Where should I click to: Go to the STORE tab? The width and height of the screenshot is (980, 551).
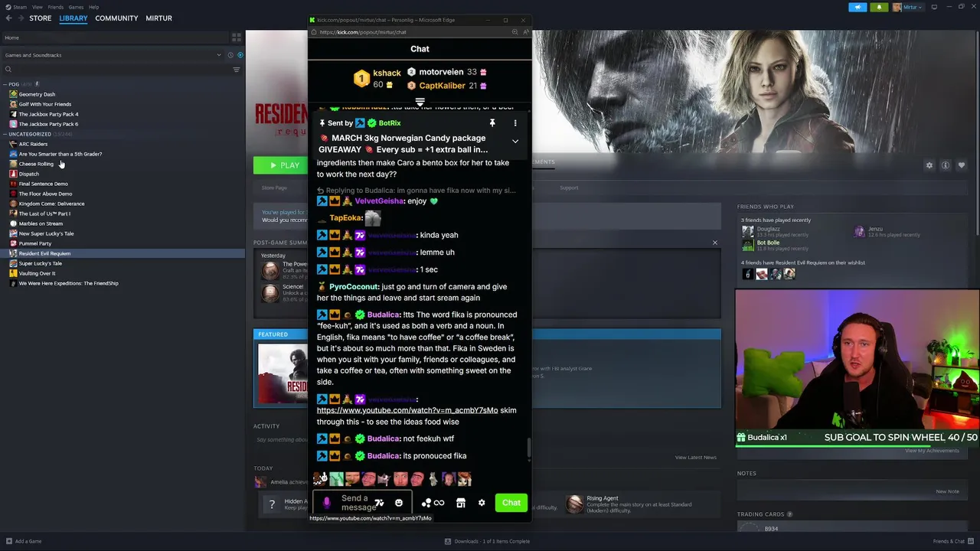pyautogui.click(x=41, y=18)
